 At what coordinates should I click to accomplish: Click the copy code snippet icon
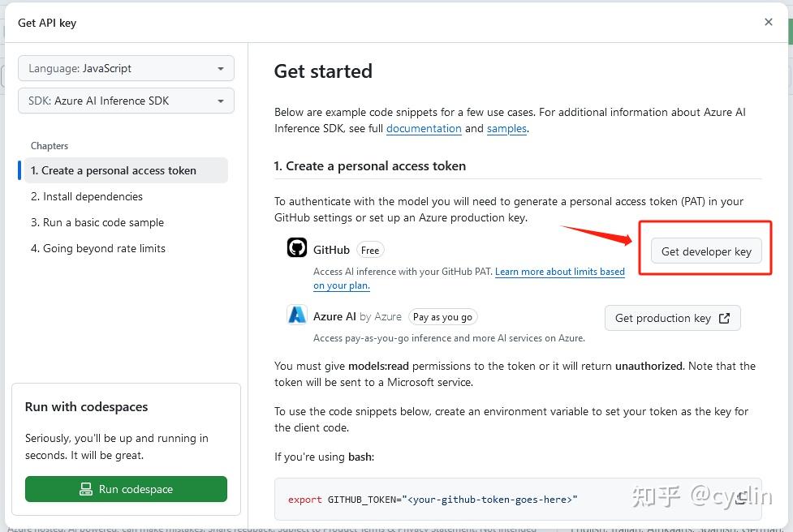coord(740,499)
